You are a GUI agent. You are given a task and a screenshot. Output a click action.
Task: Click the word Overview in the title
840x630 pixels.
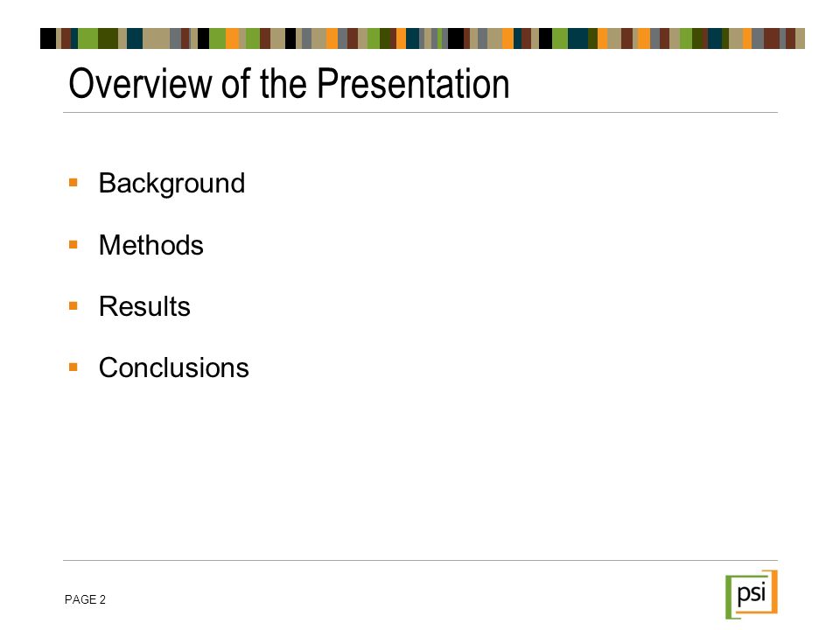coord(140,84)
